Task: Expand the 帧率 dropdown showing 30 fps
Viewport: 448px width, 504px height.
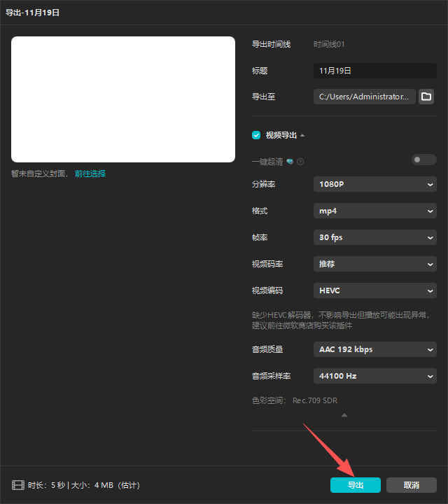Action: pos(374,237)
